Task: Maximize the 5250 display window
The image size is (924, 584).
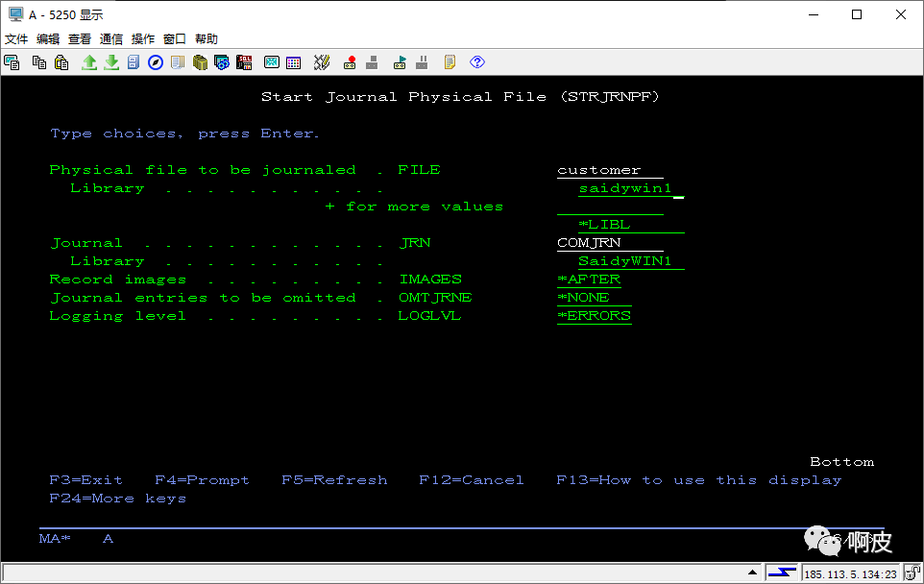Action: [857, 14]
